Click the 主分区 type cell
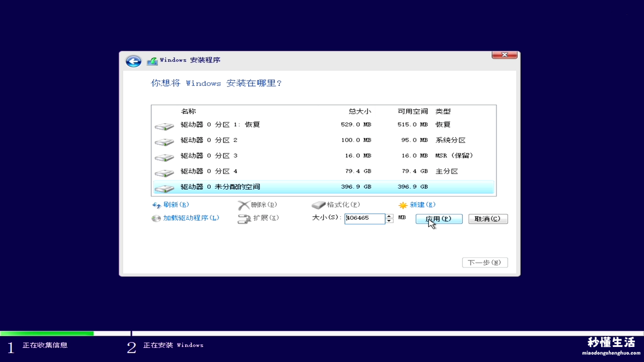 [x=447, y=171]
